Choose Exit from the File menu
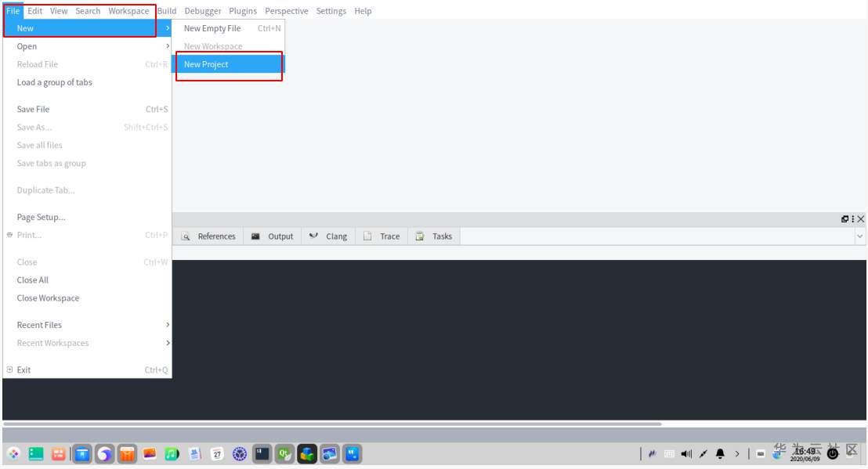 pos(88,370)
